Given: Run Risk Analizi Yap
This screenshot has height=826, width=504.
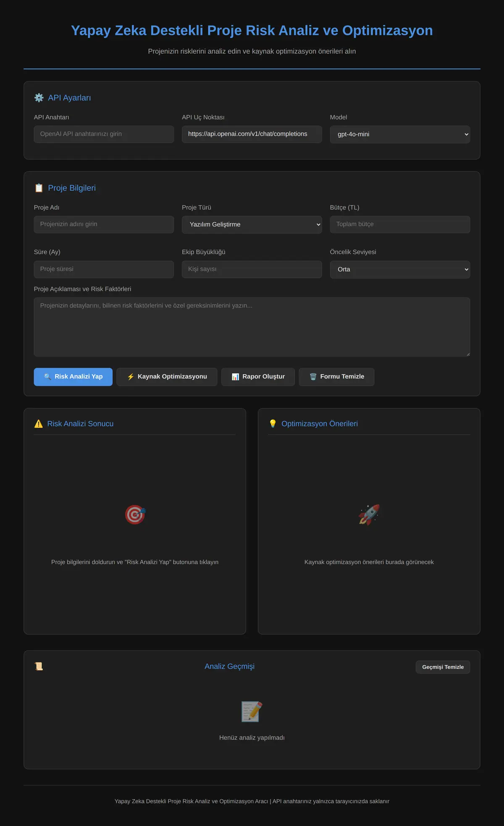Looking at the screenshot, I should [x=73, y=377].
